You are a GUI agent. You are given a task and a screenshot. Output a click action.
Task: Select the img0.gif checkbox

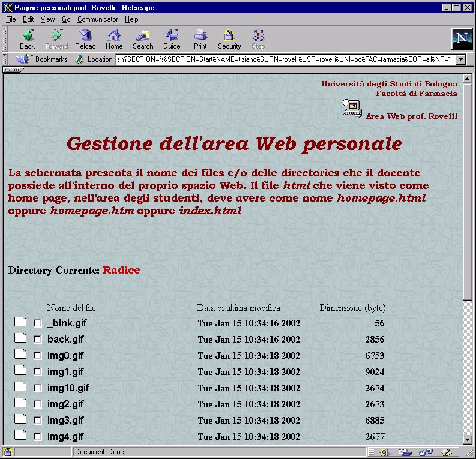[37, 356]
